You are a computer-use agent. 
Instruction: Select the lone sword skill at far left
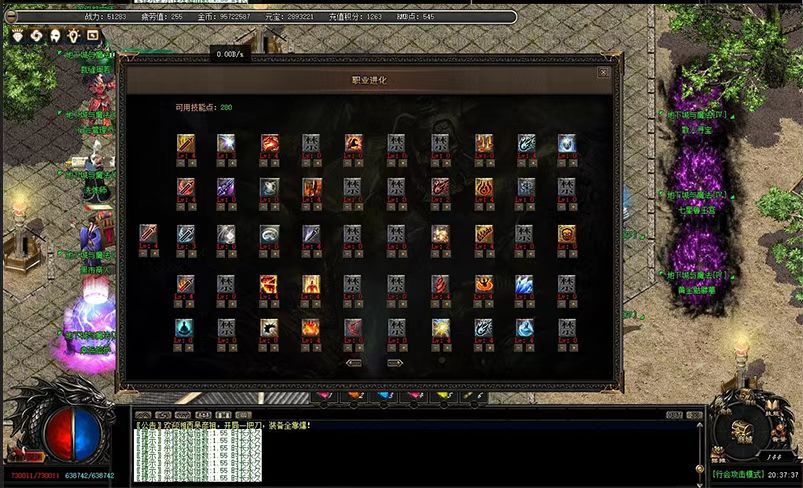tap(148, 234)
